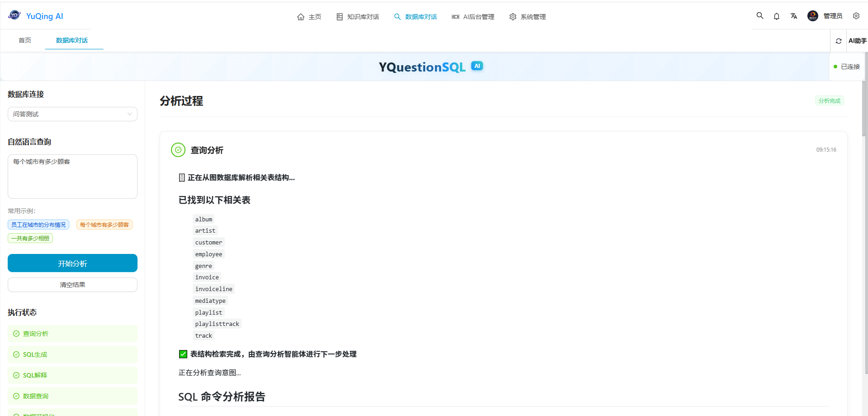868x416 pixels.
Task: Click the refresh icon next to AI助手
Action: click(x=839, y=40)
